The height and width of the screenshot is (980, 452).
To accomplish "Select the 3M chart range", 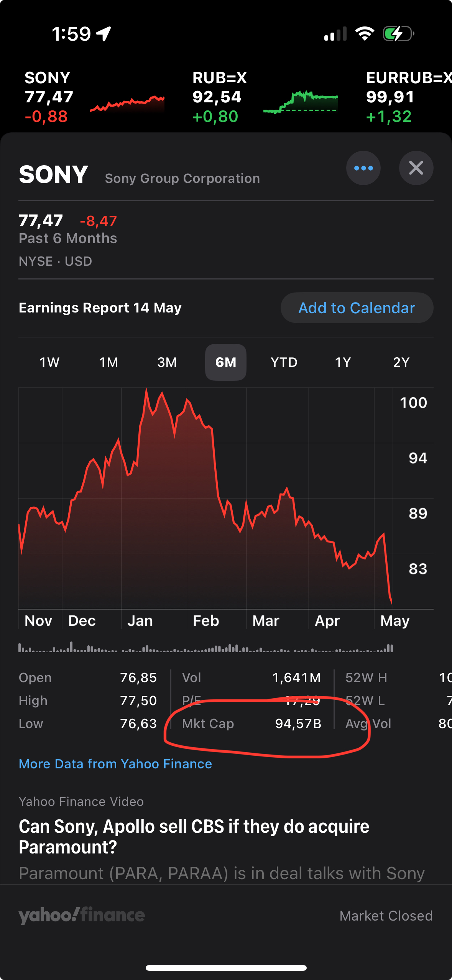I will coord(167,362).
